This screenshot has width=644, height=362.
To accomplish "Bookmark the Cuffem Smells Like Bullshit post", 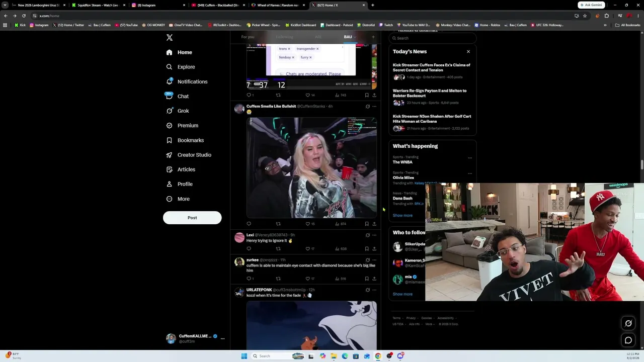I will click(367, 224).
